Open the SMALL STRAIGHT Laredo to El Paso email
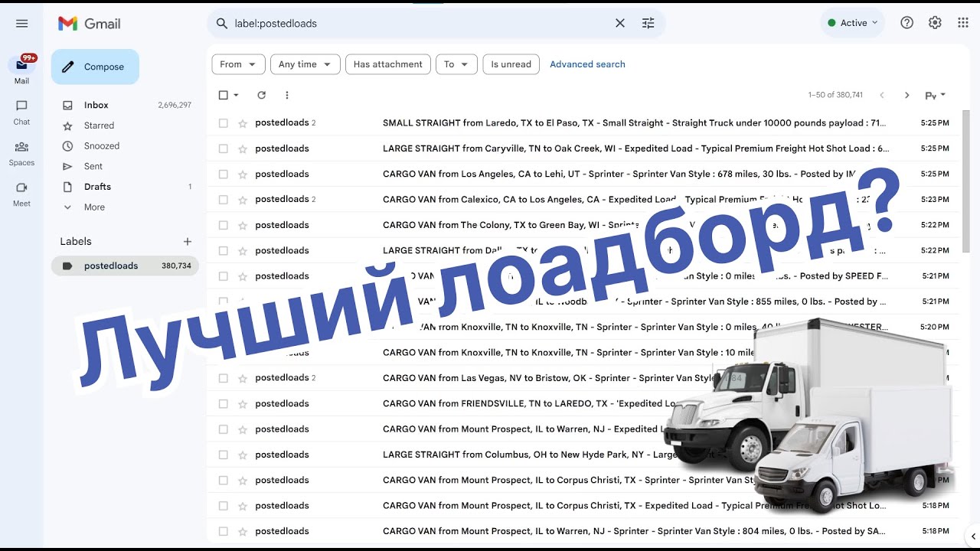This screenshot has width=980, height=551. (x=583, y=123)
